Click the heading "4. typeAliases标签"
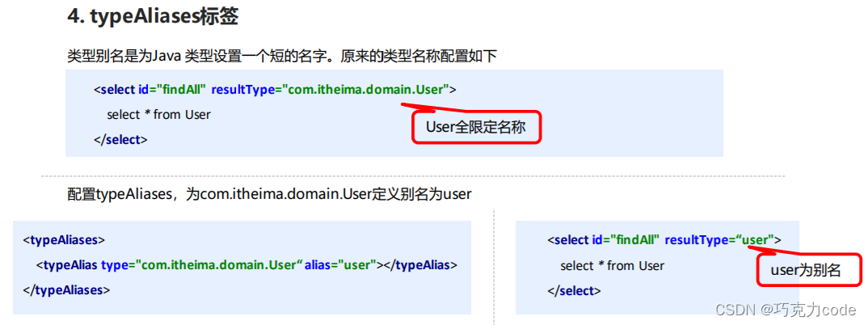Image resolution: width=868 pixels, height=325 pixels. coord(153,17)
